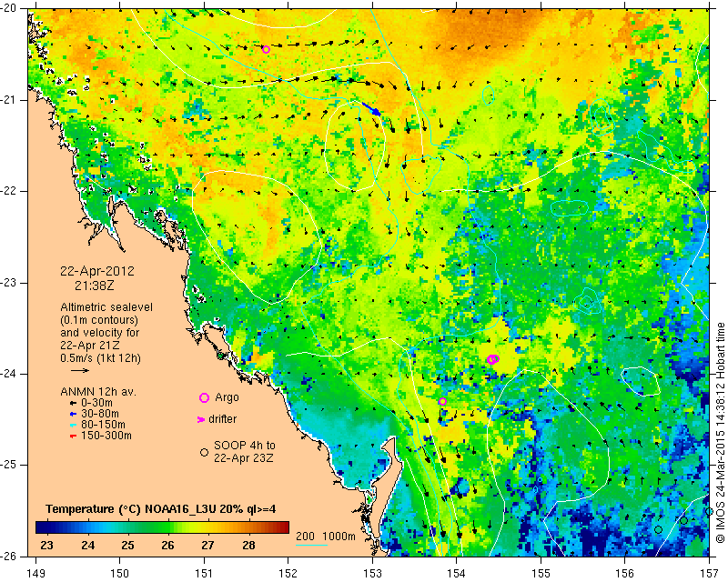Click the date text '22-Apr-2012'
This screenshot has height=582, width=728.
point(97,271)
